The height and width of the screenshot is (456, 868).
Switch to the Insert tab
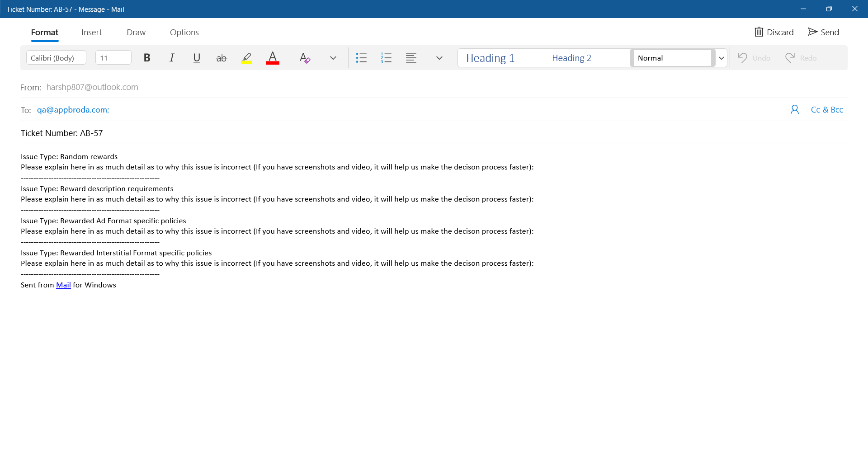[x=92, y=33]
